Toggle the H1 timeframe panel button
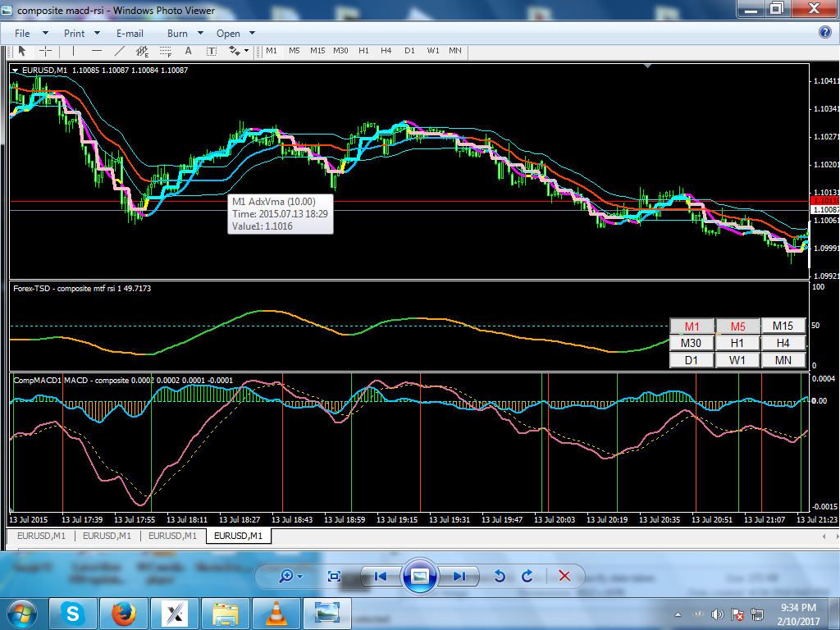This screenshot has height=630, width=840. [x=737, y=343]
